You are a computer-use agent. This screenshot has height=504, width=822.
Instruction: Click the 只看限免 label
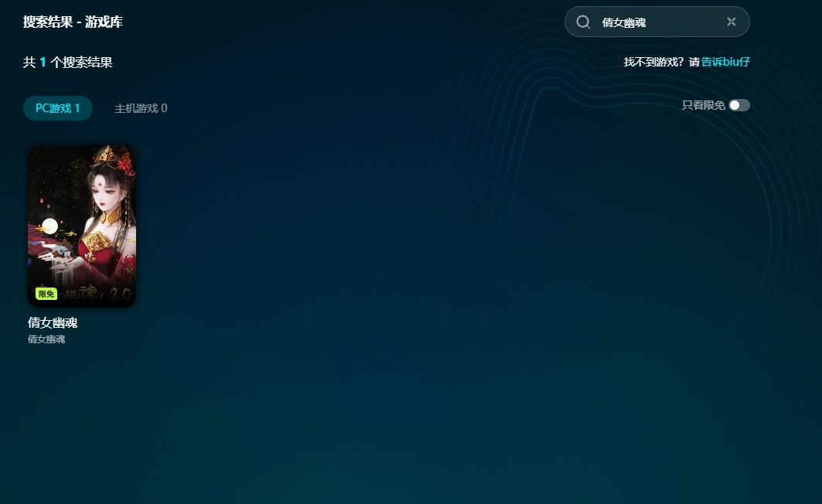point(703,105)
